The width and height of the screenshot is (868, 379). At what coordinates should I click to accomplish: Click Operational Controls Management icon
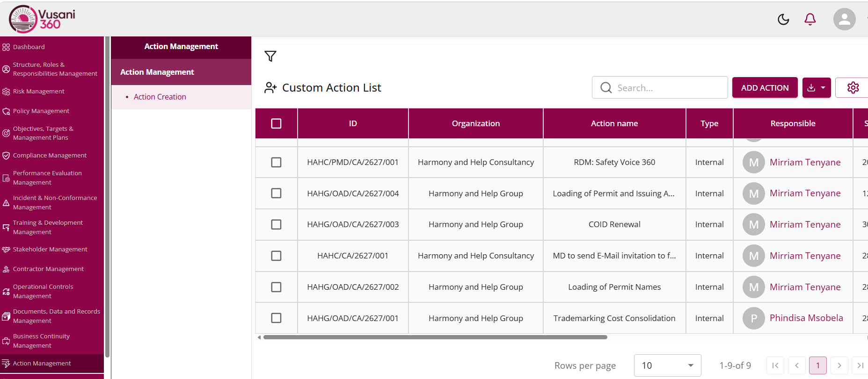click(x=6, y=292)
